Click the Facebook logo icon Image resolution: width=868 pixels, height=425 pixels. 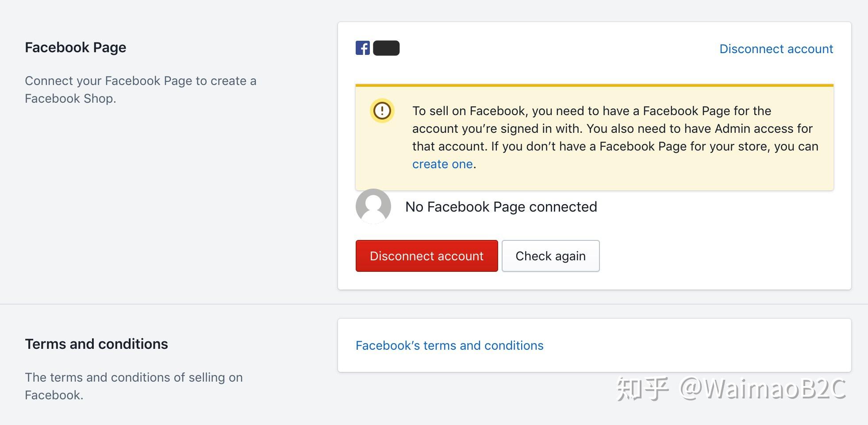click(x=363, y=48)
